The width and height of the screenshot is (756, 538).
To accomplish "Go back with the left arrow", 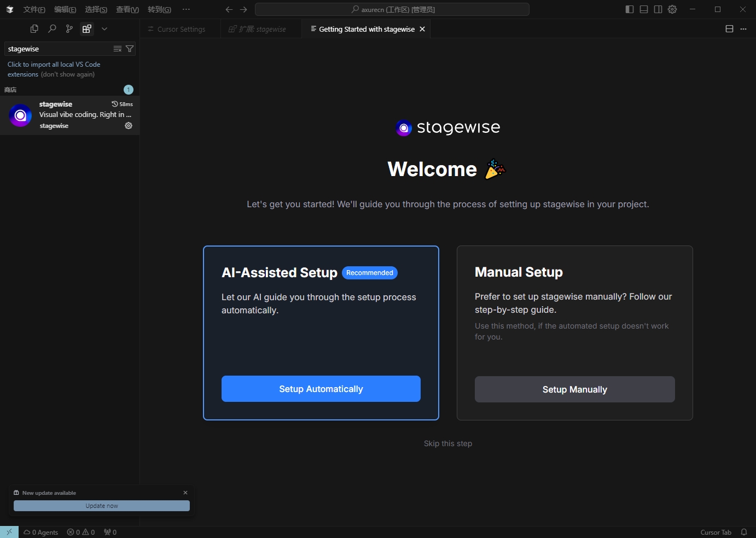I will pos(229,9).
